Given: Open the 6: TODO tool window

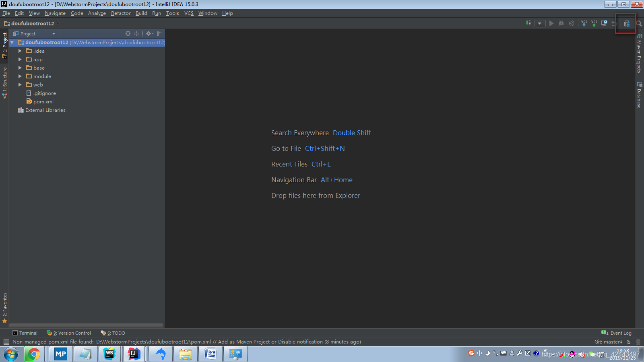Looking at the screenshot, I should pos(113,333).
